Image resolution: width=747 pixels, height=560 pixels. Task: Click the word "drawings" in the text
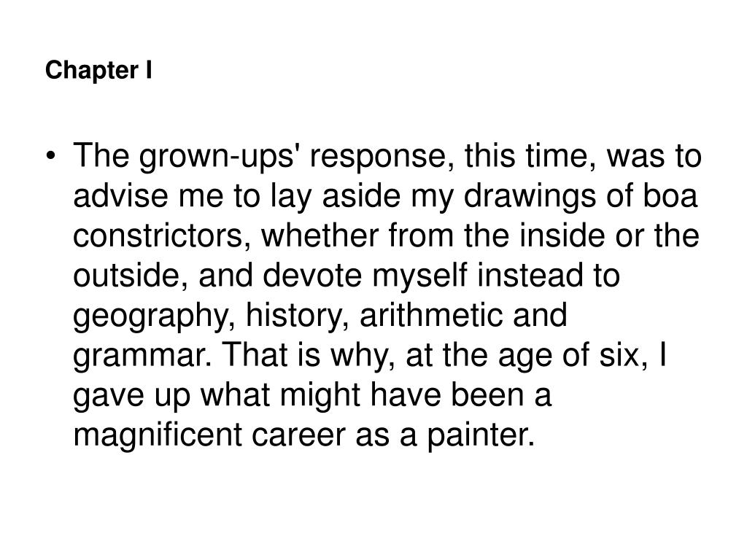530,197
